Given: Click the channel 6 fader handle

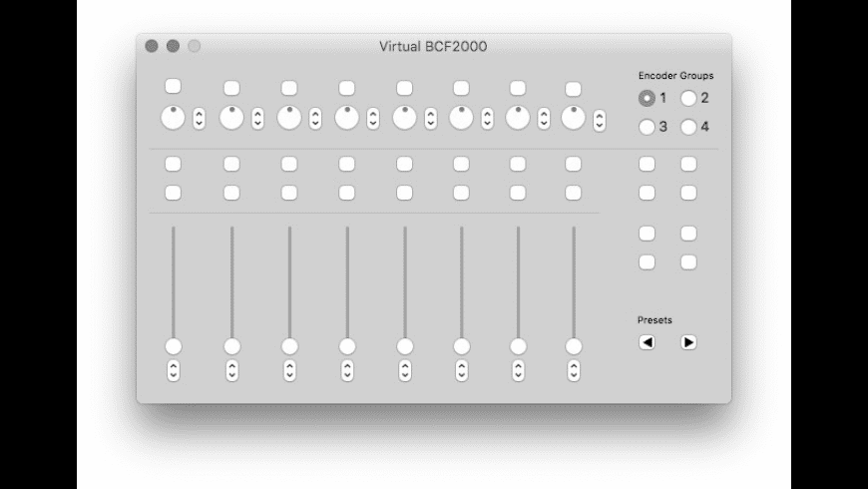Looking at the screenshot, I should (462, 346).
